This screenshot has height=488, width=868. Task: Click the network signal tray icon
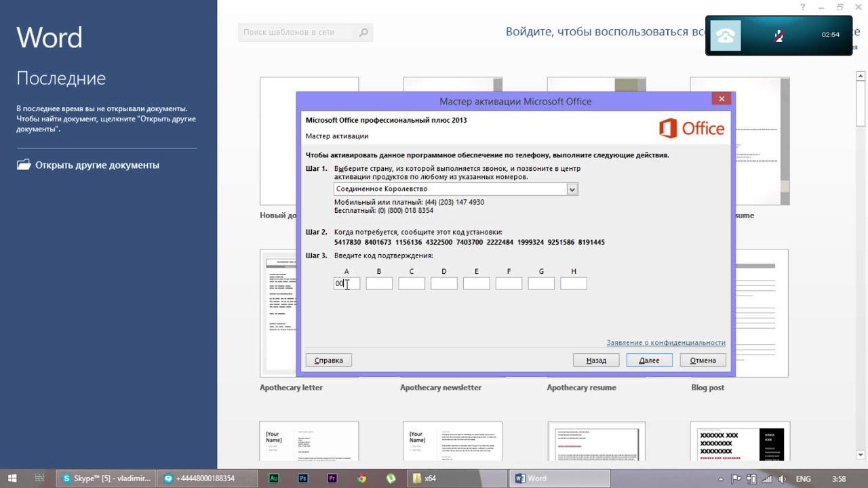[x=768, y=479]
